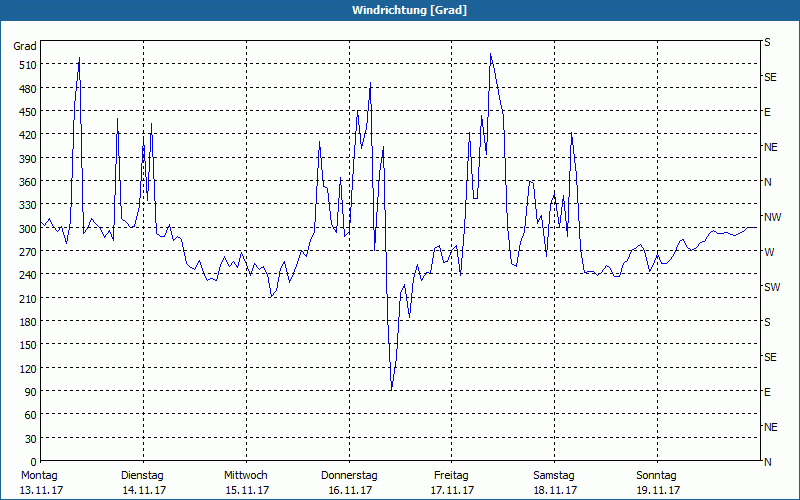Click the 360 left axis tick label

(28, 182)
